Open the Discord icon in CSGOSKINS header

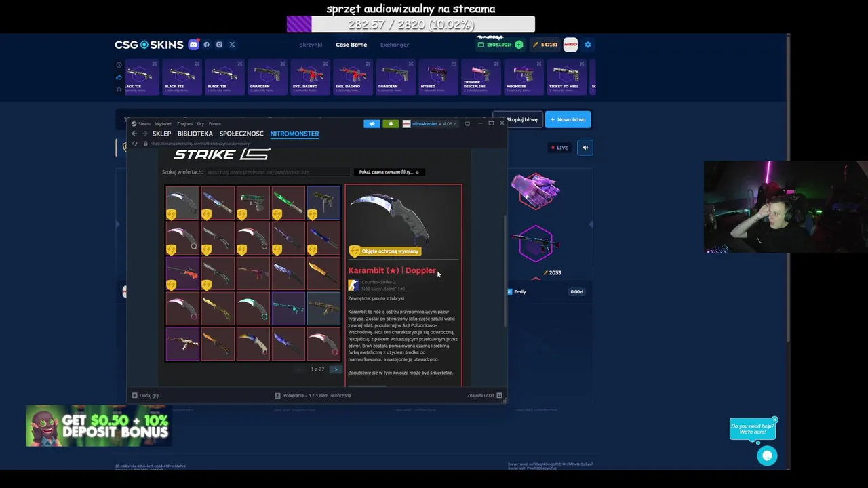click(193, 45)
